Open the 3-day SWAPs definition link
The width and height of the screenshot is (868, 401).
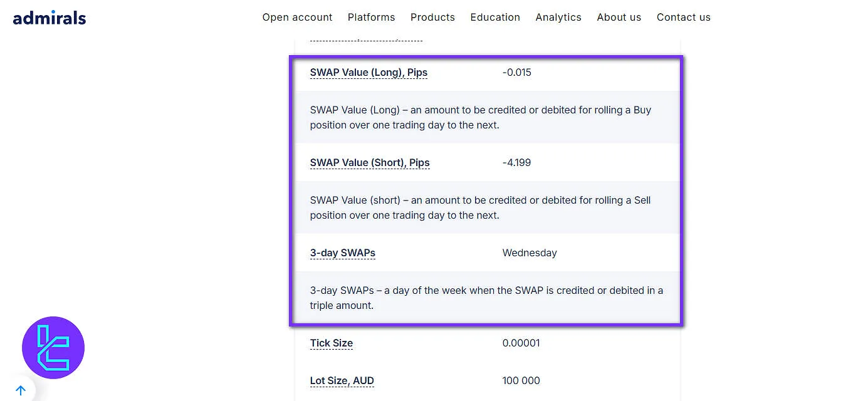[342, 253]
